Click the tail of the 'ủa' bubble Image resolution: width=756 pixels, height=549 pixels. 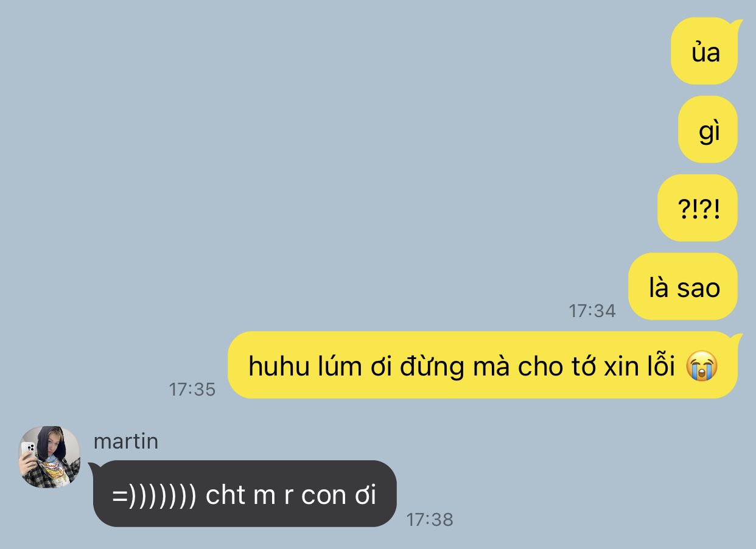click(x=738, y=25)
